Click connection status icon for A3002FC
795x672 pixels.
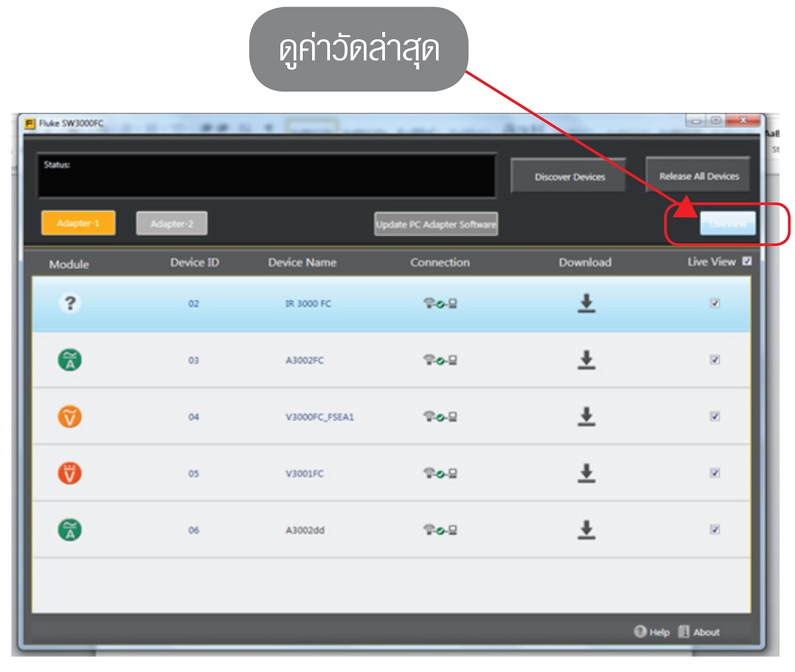click(440, 361)
